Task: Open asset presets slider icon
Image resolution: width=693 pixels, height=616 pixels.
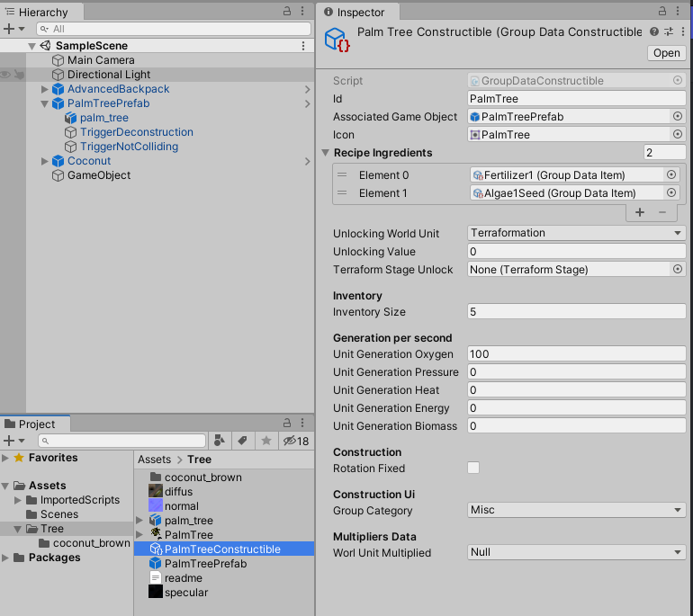Action: click(669, 31)
